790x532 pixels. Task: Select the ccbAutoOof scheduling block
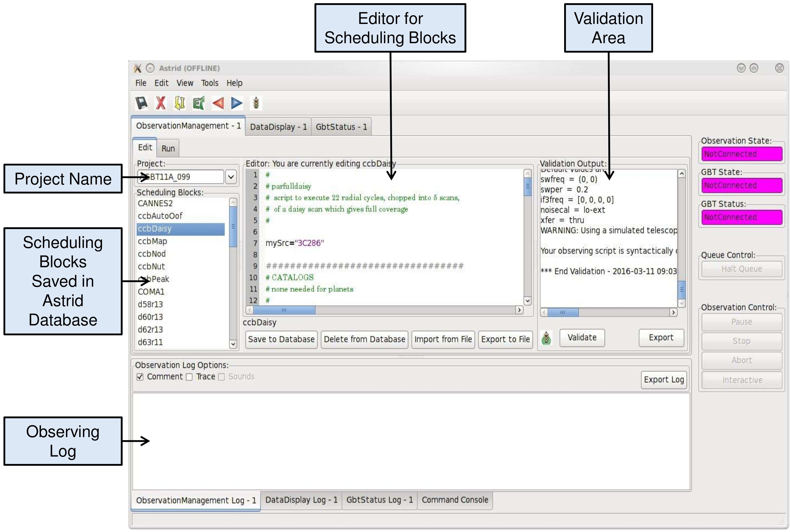click(181, 216)
